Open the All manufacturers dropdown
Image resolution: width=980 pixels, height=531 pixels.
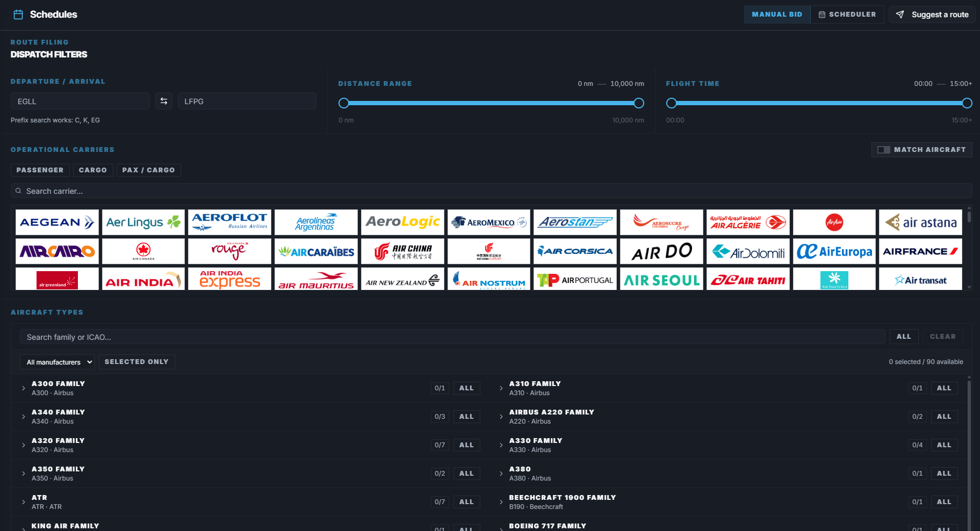tap(57, 362)
